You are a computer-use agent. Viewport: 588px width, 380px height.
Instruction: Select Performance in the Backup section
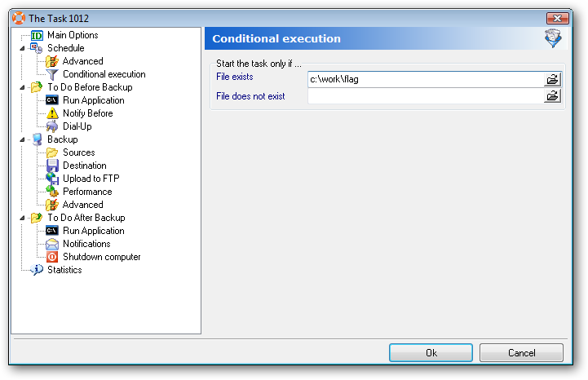point(87,192)
